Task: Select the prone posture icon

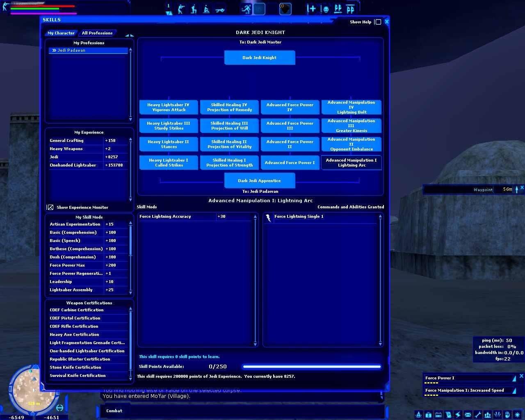Action: click(220, 9)
